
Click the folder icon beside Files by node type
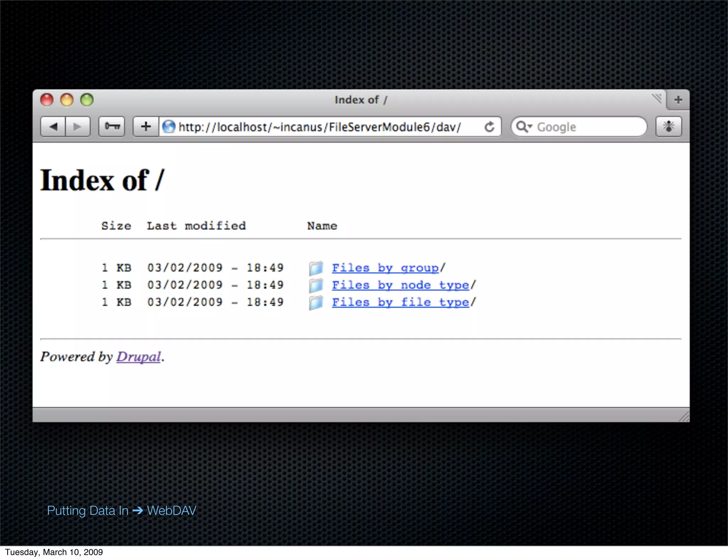coord(316,285)
